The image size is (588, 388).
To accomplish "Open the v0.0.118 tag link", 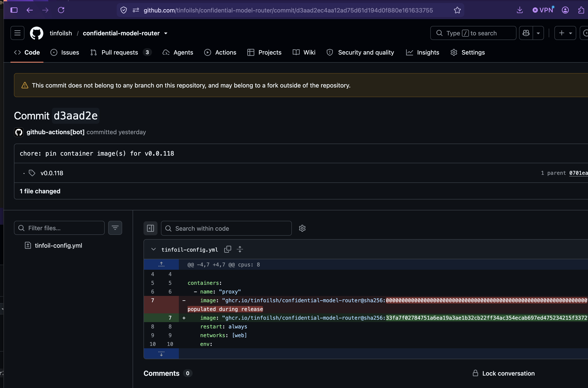I will coord(52,173).
